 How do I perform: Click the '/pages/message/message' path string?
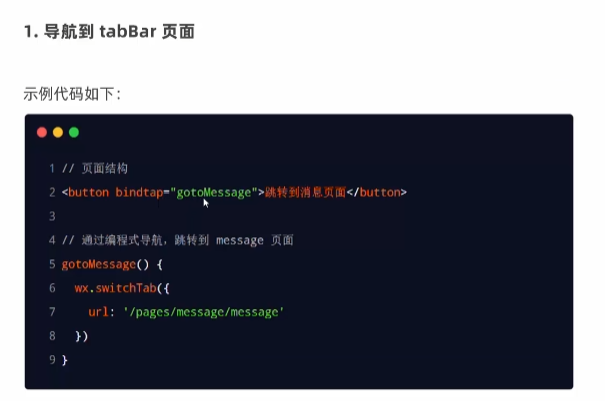pyautogui.click(x=204, y=312)
